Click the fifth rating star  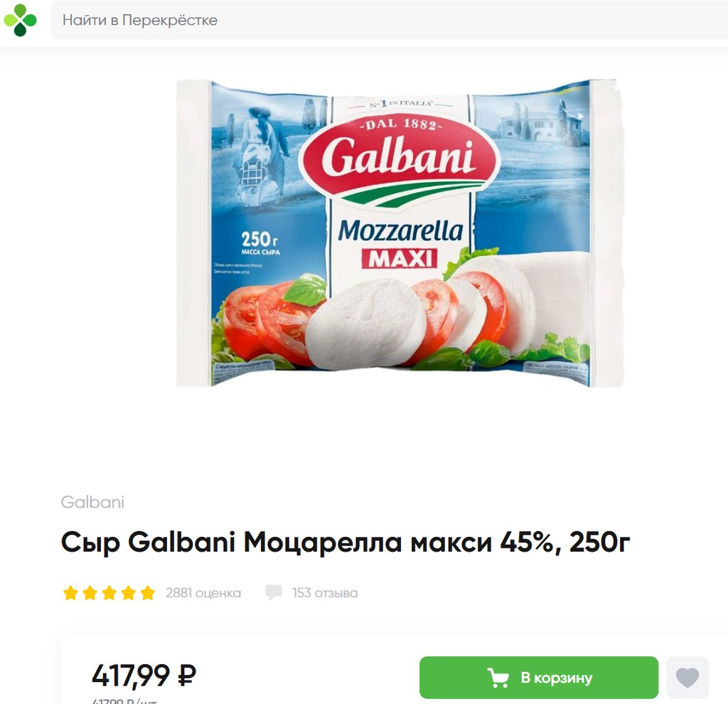[x=148, y=593]
